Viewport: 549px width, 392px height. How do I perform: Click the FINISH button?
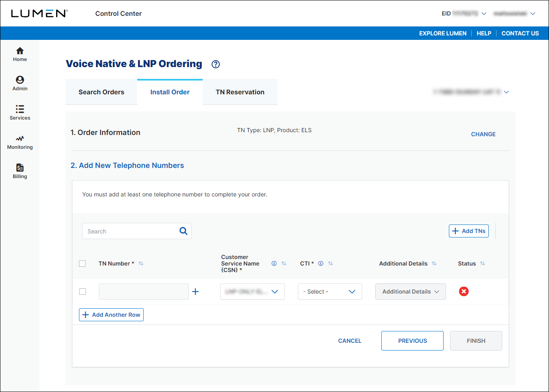coord(476,341)
